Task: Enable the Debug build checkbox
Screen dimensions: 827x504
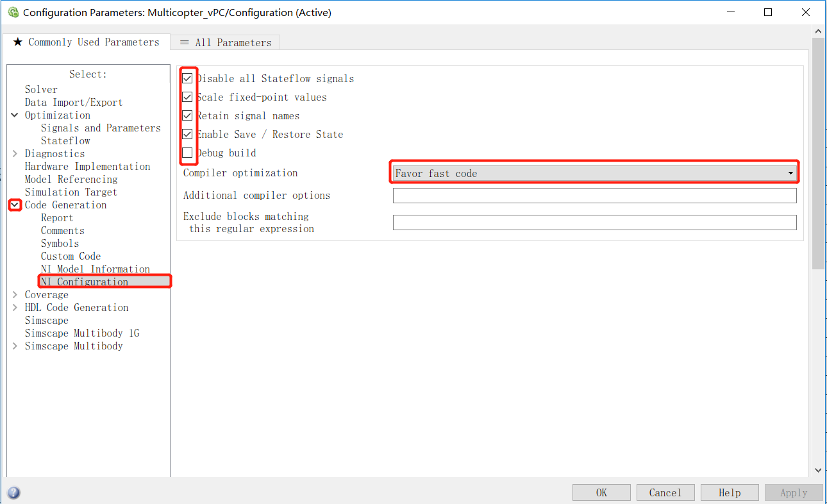Action: click(x=187, y=153)
